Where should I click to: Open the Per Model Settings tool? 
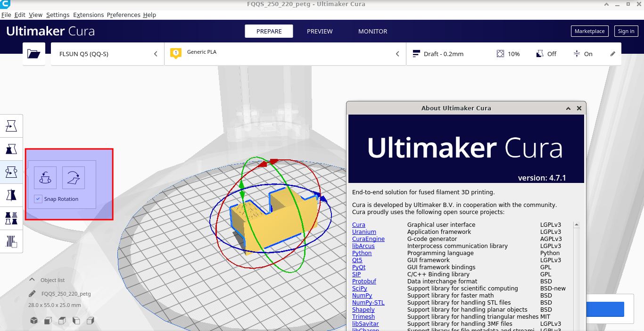click(11, 219)
